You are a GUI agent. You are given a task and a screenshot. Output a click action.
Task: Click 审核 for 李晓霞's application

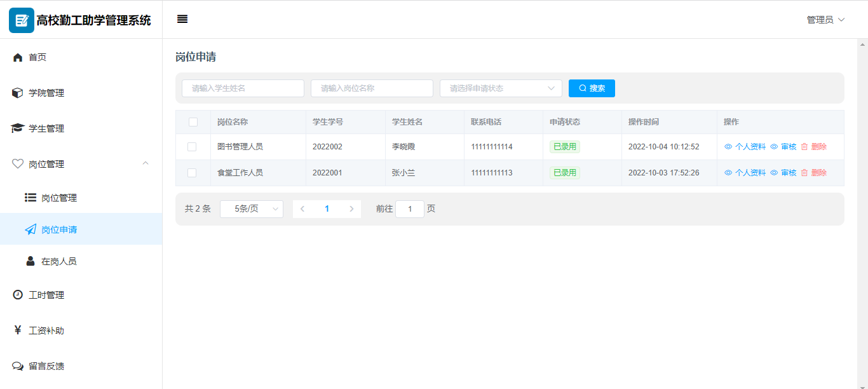click(783, 147)
